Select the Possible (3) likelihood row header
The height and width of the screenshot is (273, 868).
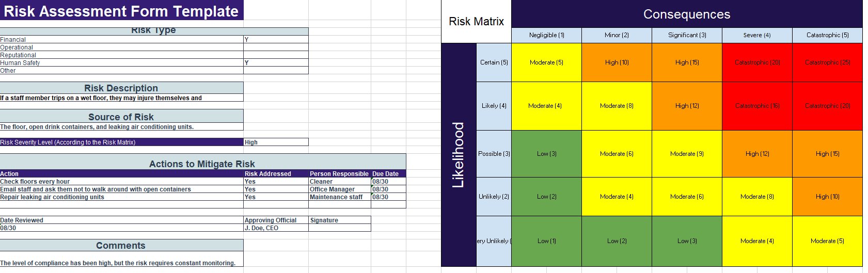click(x=494, y=154)
